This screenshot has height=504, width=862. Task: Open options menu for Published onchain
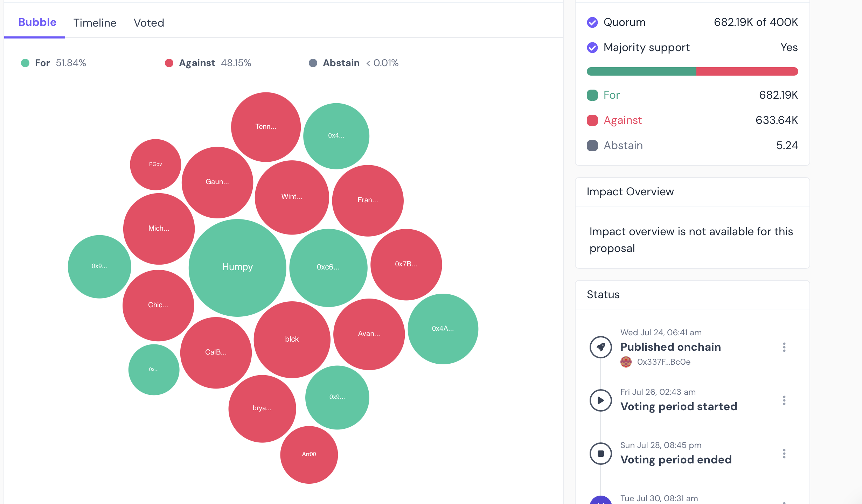784,347
